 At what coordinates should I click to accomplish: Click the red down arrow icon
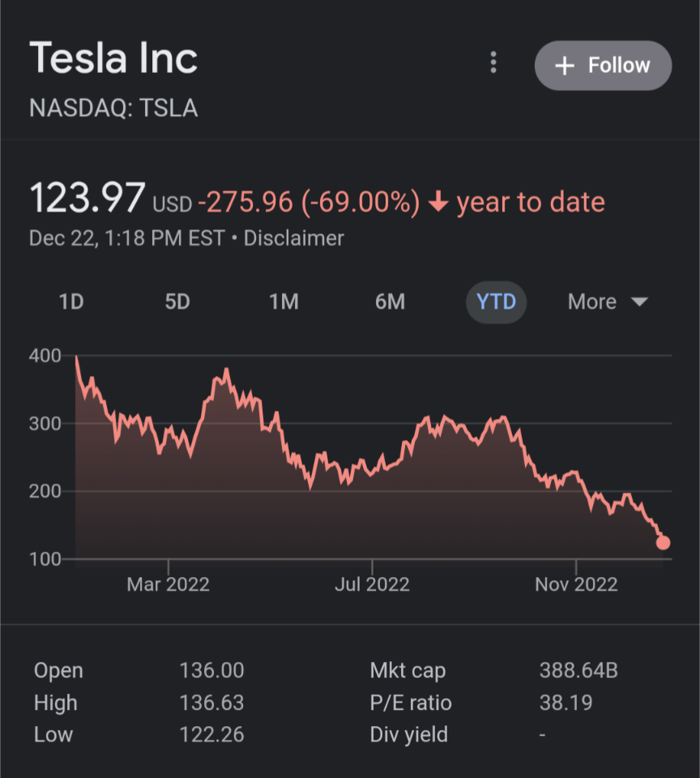[438, 203]
